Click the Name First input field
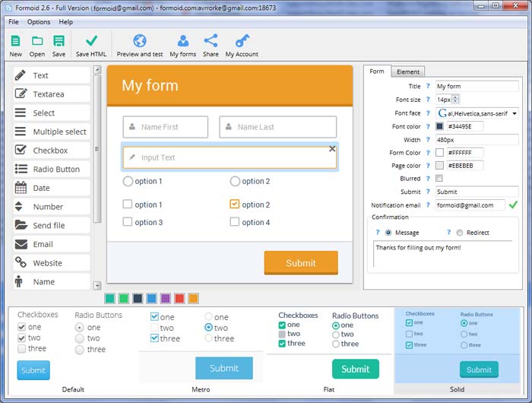Viewport: 532px width, 403px height. point(166,127)
